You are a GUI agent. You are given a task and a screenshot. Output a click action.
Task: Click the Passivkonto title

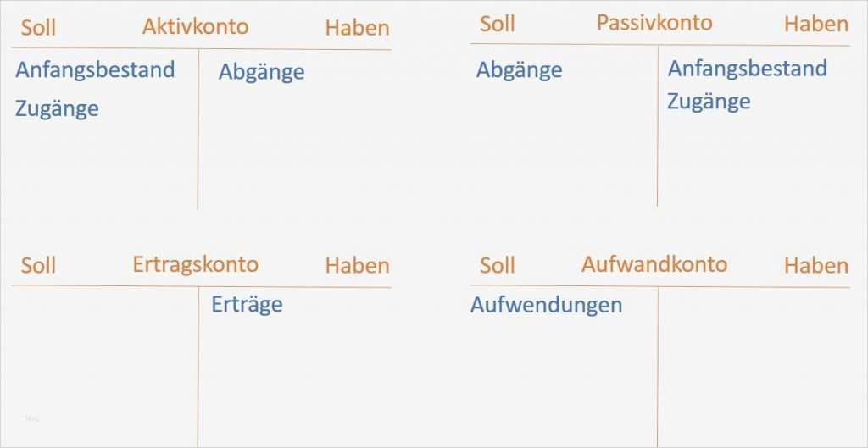tap(654, 23)
